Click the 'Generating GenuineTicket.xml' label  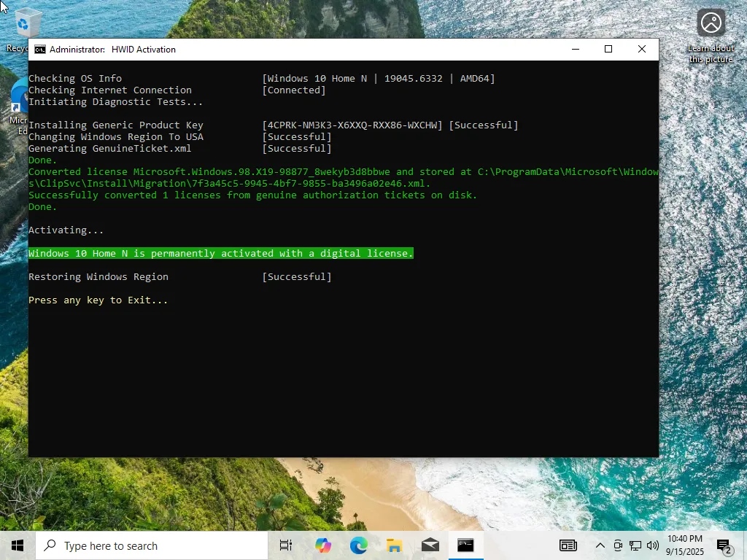tap(110, 149)
